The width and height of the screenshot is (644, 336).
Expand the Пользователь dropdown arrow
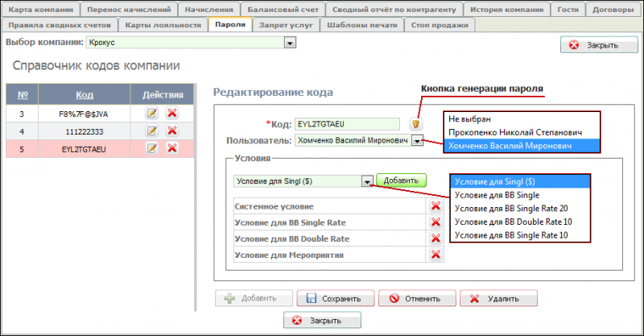[x=417, y=140]
